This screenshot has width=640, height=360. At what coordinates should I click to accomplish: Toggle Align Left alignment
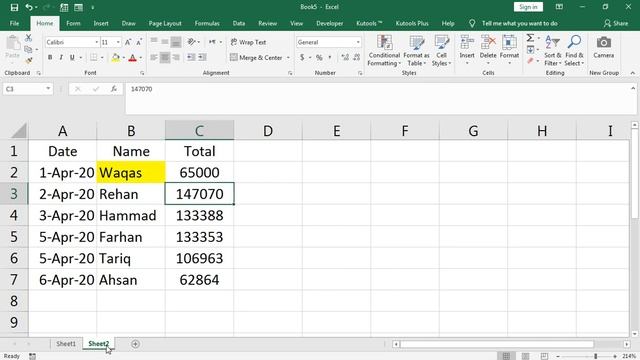point(154,58)
